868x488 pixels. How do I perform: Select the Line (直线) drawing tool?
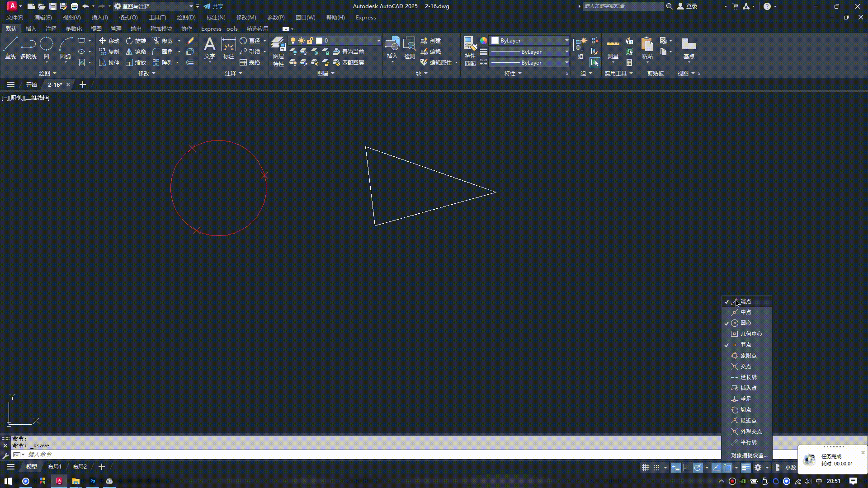[10, 48]
